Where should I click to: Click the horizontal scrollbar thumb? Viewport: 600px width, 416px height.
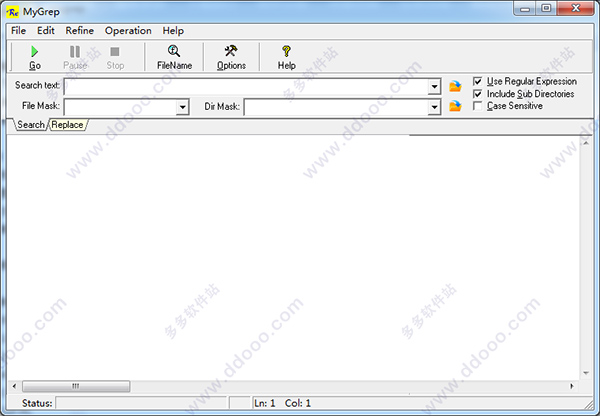[76, 386]
